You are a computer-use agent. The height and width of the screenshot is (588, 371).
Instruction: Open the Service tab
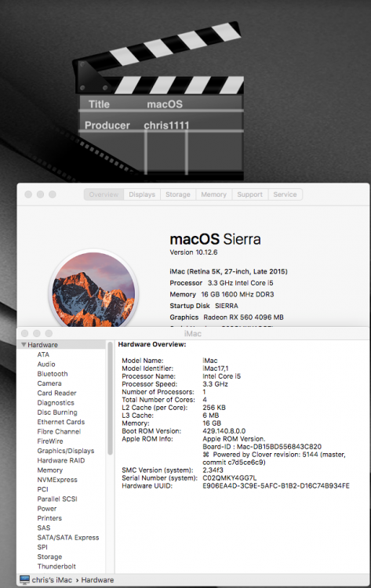(285, 194)
